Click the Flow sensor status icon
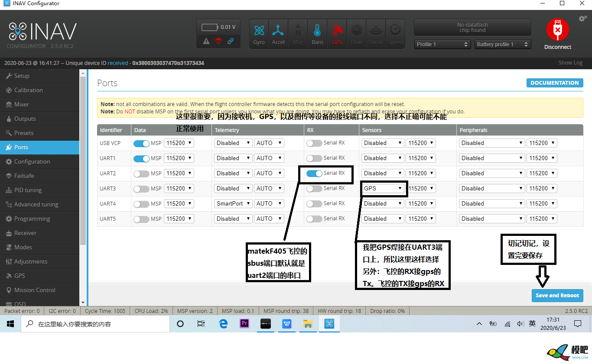 [x=356, y=34]
